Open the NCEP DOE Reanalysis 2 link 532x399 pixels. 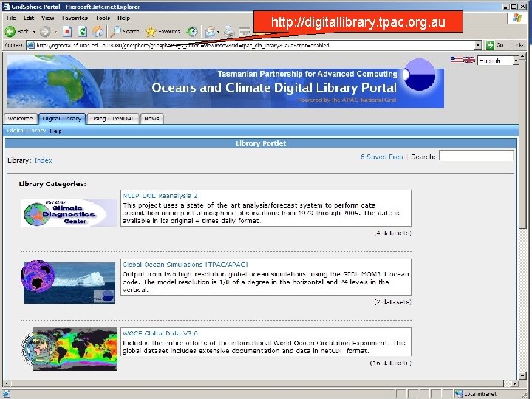click(x=160, y=196)
